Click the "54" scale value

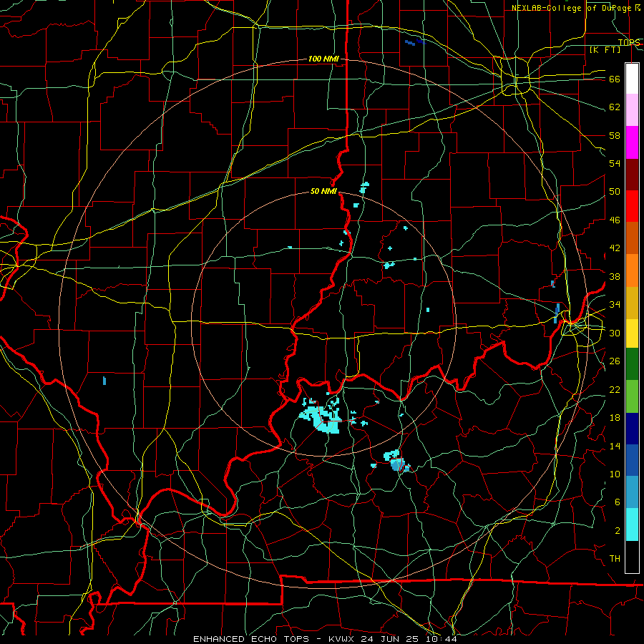click(615, 164)
